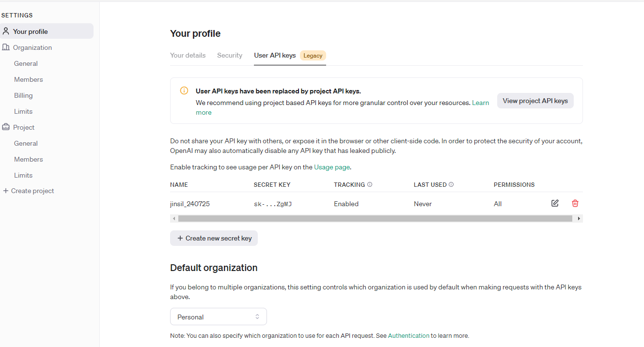
Task: Click Create new secret key button
Action: pos(214,238)
